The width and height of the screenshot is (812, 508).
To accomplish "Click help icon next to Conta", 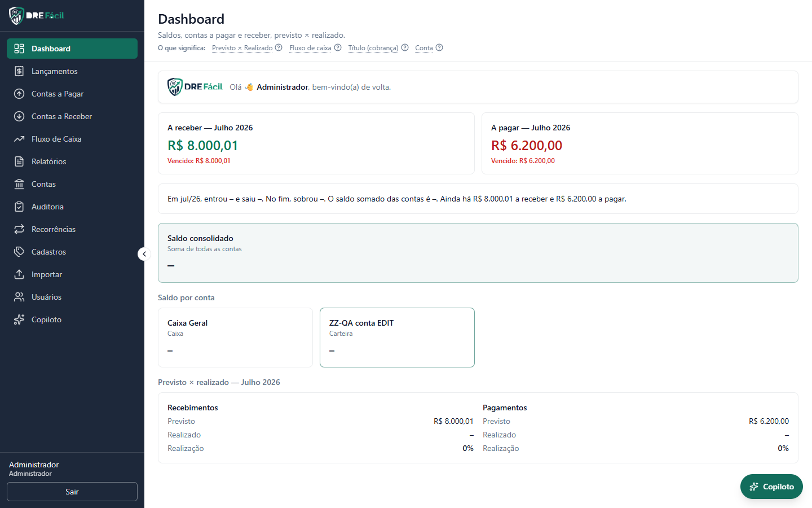I will click(439, 47).
